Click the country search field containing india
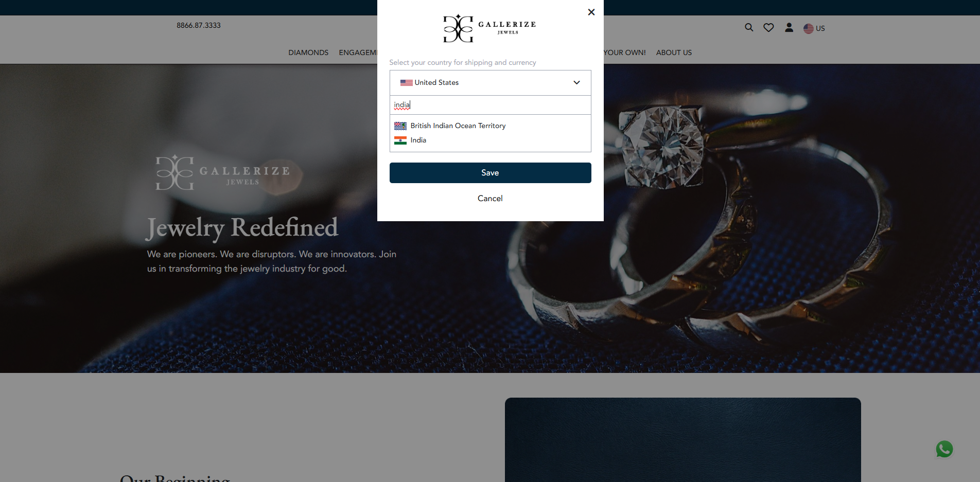The width and height of the screenshot is (980, 482). pyautogui.click(x=490, y=105)
